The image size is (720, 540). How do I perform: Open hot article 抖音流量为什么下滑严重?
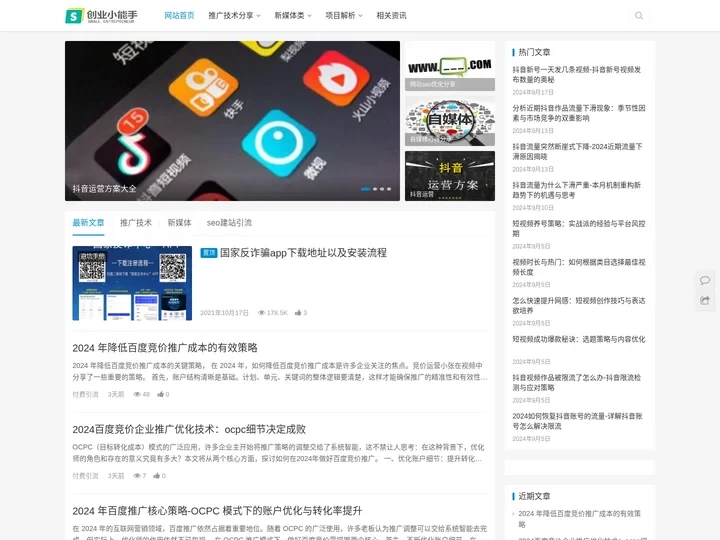click(x=577, y=190)
